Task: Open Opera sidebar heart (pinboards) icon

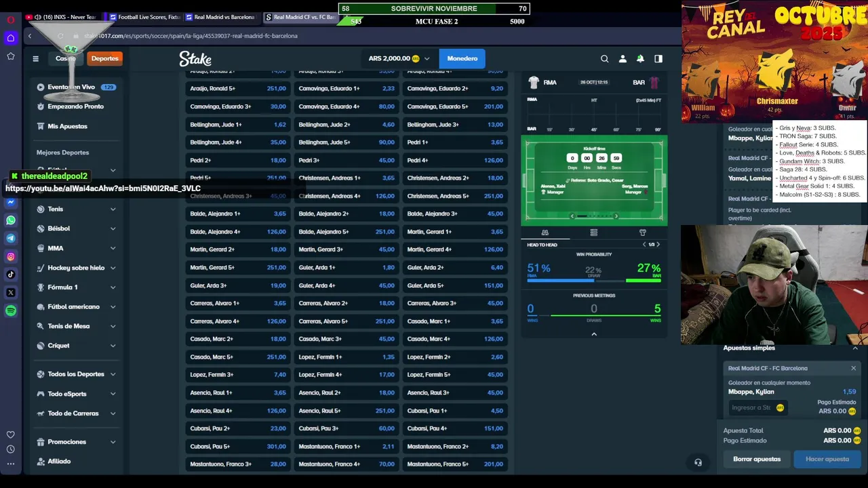Action: [11, 434]
